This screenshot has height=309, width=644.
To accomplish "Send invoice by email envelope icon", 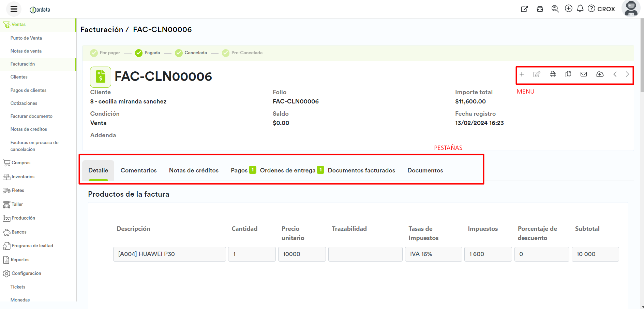I will (x=584, y=74).
